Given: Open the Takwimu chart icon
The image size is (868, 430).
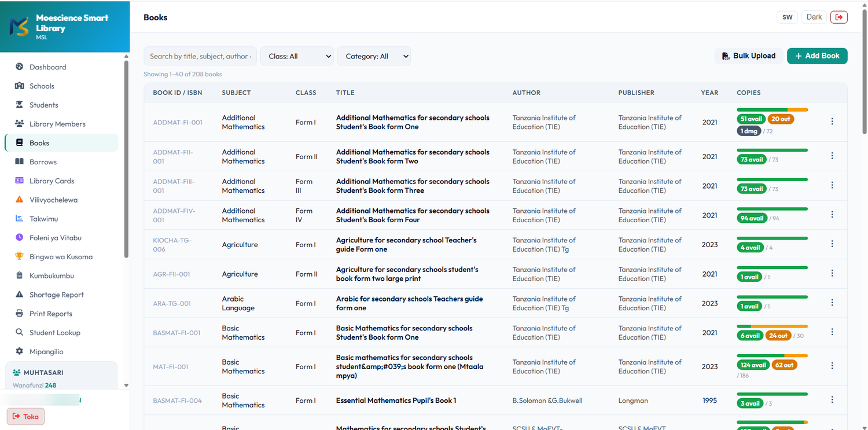Looking at the screenshot, I should point(20,219).
